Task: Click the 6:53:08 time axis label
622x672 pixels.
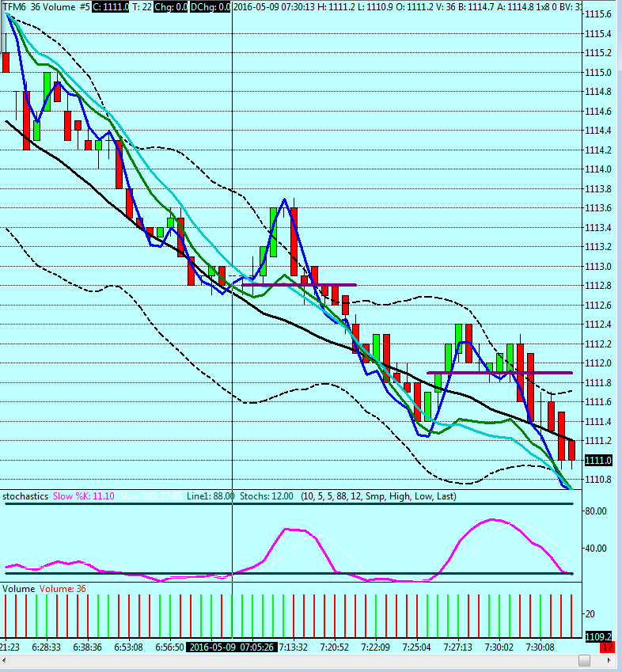Action: 128,647
